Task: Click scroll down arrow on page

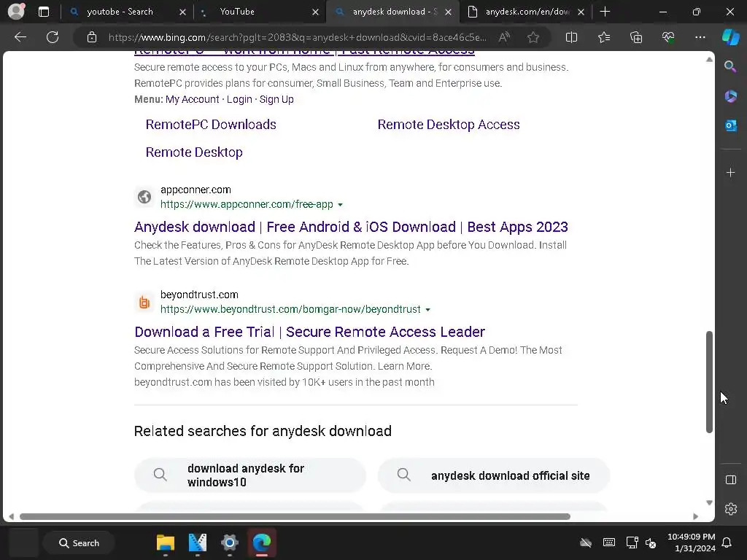Action: pos(709,503)
